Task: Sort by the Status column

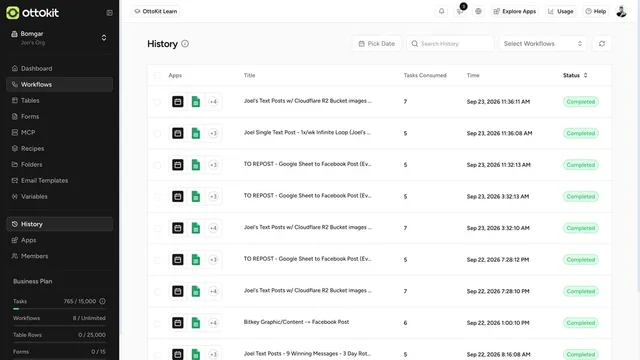Action: tap(575, 75)
